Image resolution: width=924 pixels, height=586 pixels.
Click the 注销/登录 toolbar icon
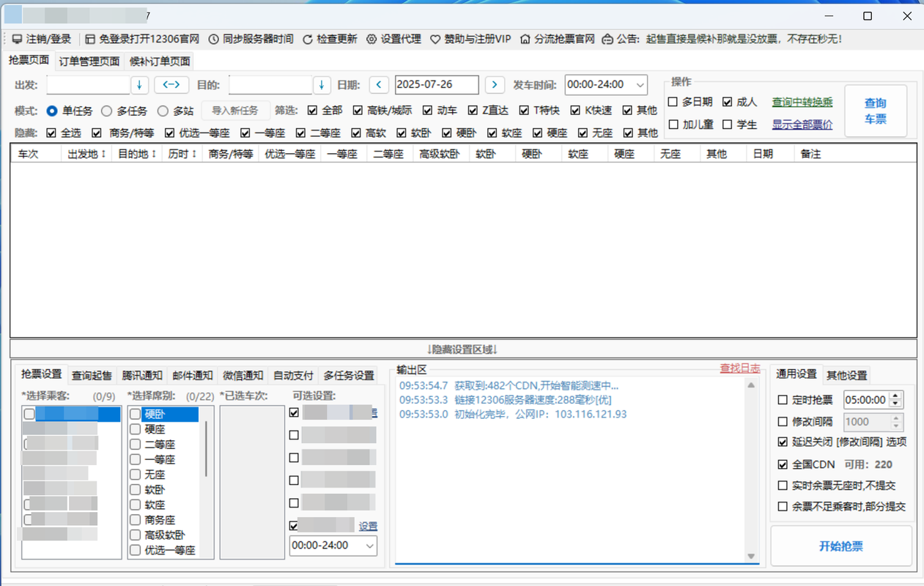[17, 39]
